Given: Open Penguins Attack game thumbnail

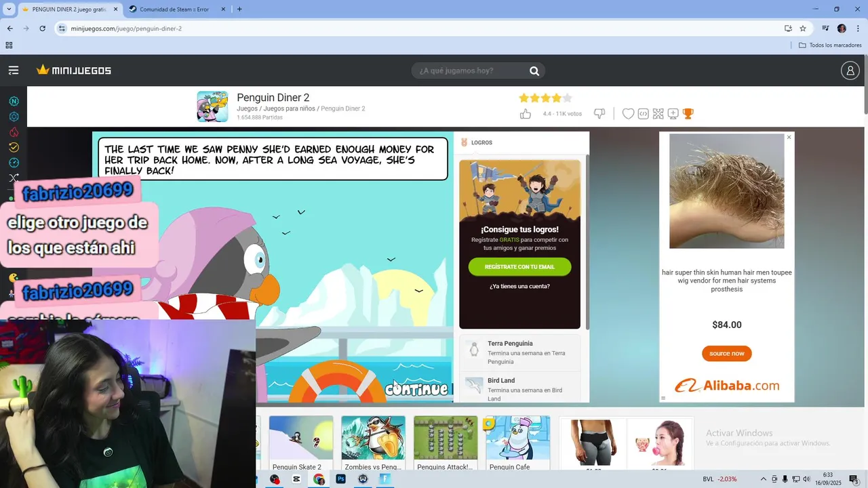Looking at the screenshot, I should click(446, 444).
